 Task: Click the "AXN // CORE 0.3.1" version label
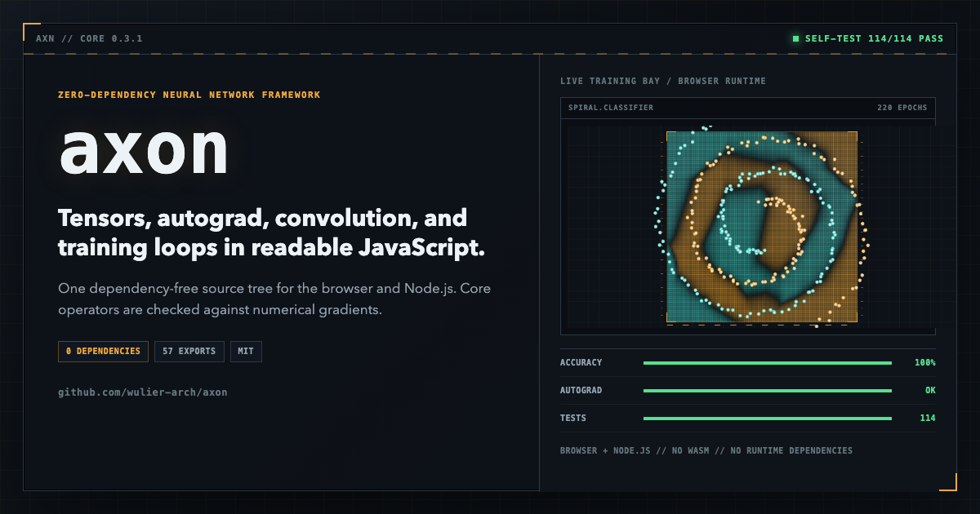click(x=88, y=38)
